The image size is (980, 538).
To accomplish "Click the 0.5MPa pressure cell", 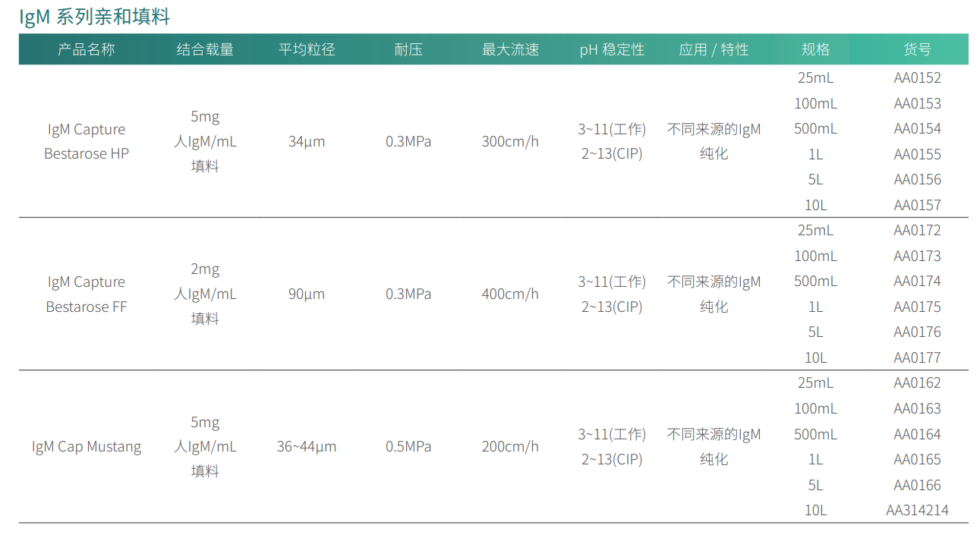I will pos(408,446).
